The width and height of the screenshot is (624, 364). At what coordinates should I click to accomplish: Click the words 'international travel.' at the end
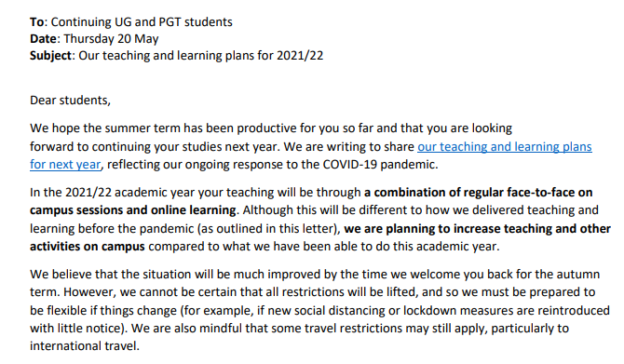click(x=85, y=346)
